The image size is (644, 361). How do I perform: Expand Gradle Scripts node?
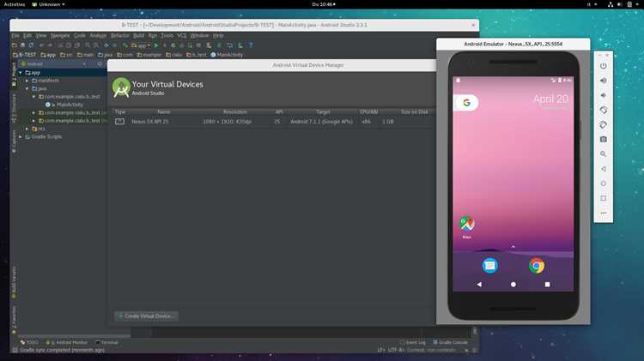coord(21,136)
